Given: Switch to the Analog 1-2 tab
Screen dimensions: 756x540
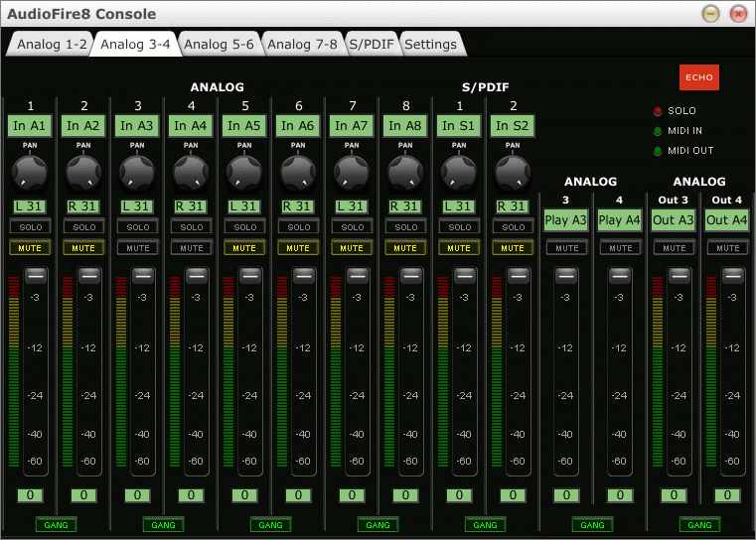Looking at the screenshot, I should pyautogui.click(x=51, y=45).
